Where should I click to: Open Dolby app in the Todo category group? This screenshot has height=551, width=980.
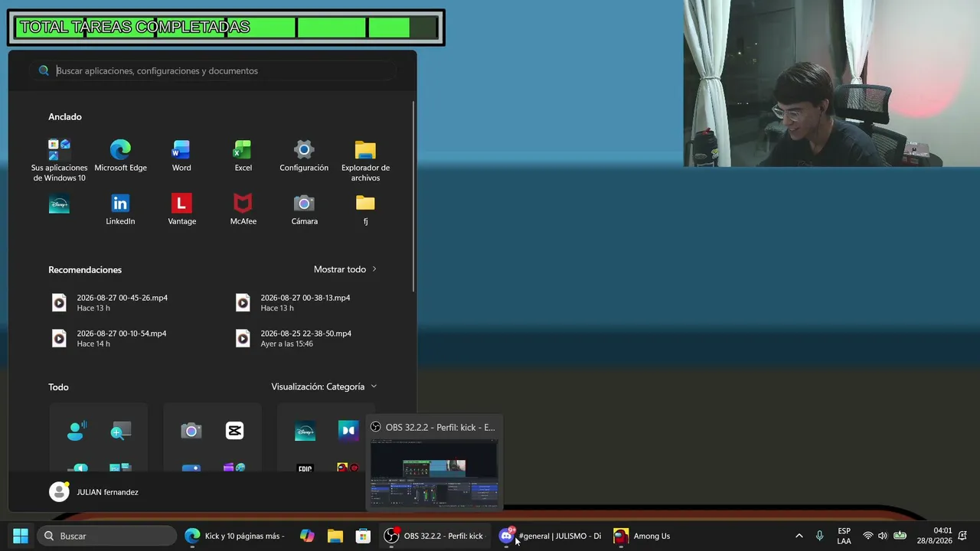(348, 431)
